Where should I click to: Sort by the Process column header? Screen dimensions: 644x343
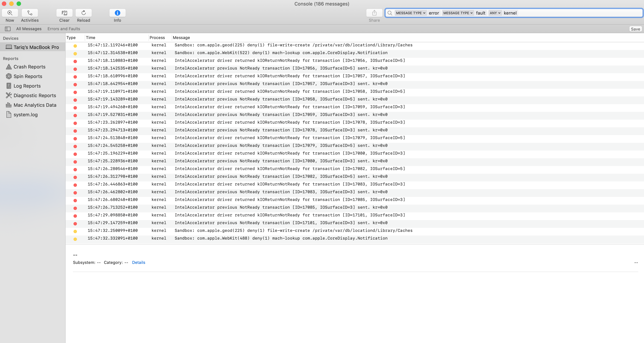coord(157,38)
